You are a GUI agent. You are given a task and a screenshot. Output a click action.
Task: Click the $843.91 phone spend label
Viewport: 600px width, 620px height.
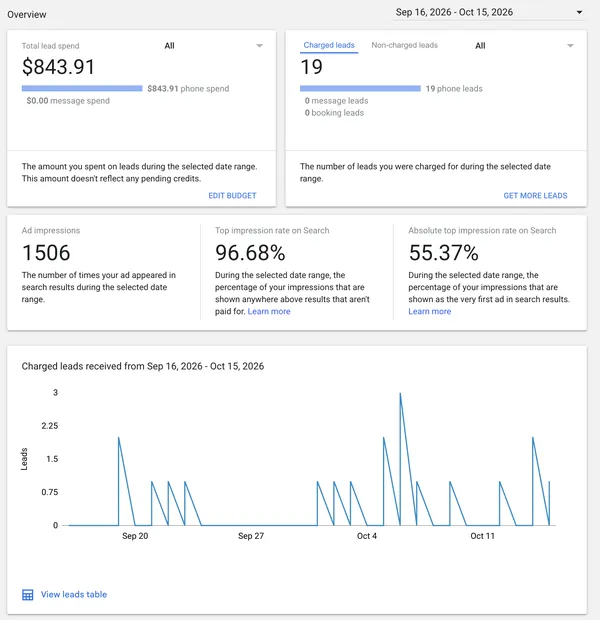(x=188, y=89)
